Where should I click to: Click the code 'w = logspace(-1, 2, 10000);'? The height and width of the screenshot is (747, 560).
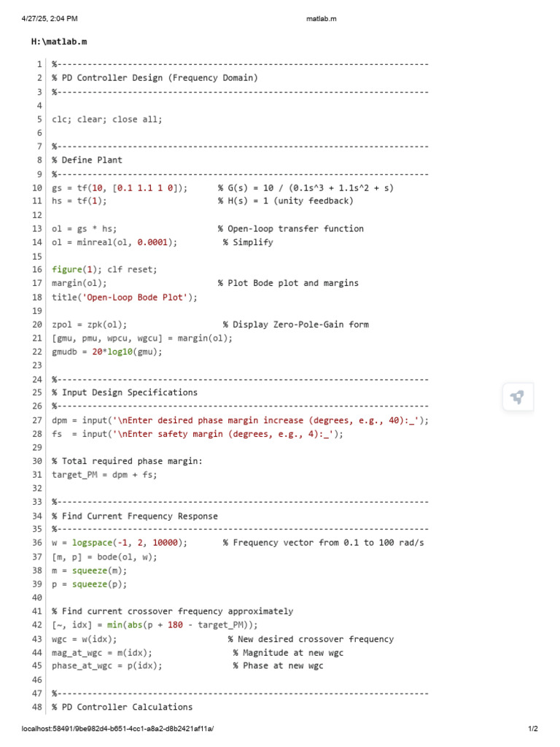pos(120,543)
